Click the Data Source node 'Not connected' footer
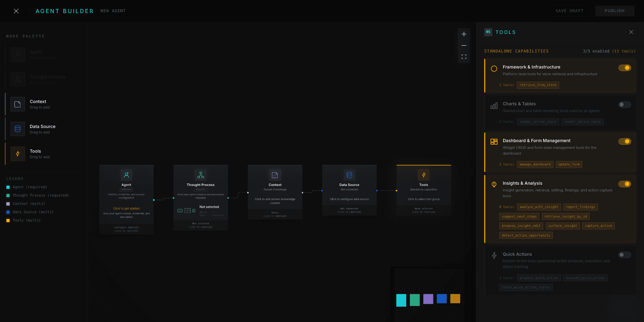 [349, 210]
